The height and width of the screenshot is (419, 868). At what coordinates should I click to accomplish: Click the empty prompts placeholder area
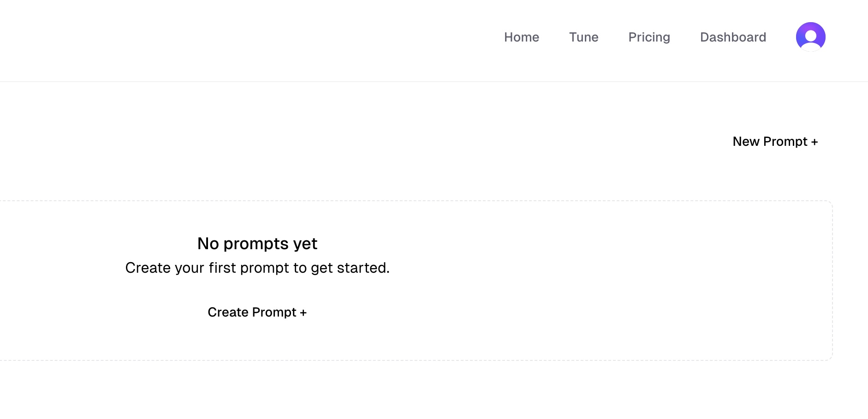415,281
